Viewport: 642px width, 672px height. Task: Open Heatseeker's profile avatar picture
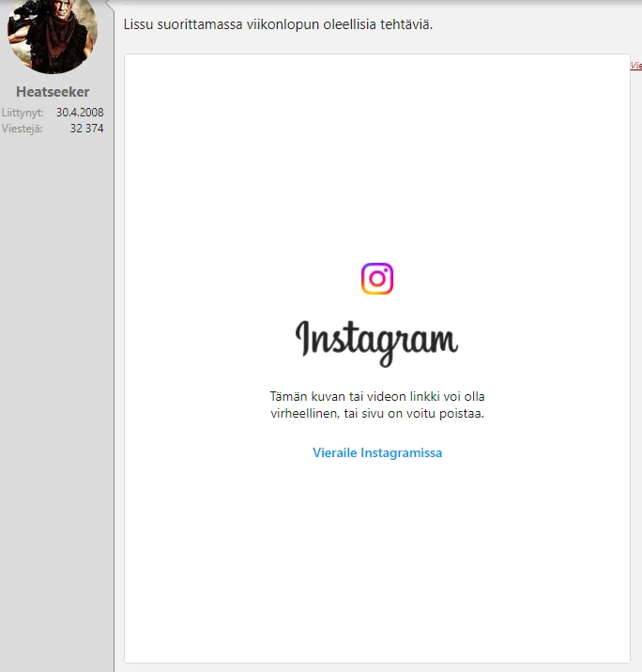coord(53,34)
